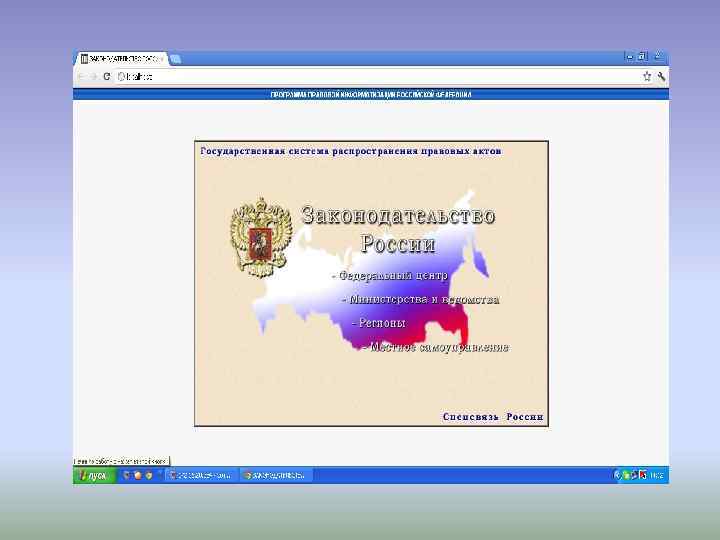720x540 pixels.
Task: Click heading Государственная система распространения правовых актов
Action: 351,151
